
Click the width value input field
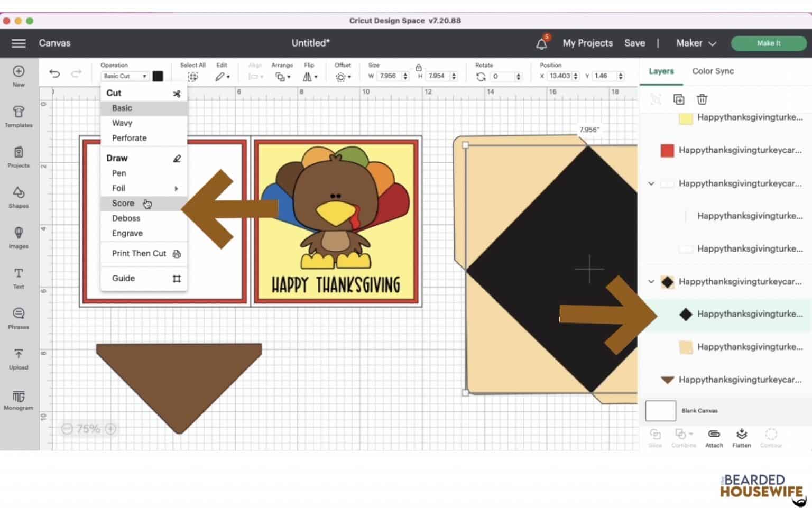(x=389, y=76)
